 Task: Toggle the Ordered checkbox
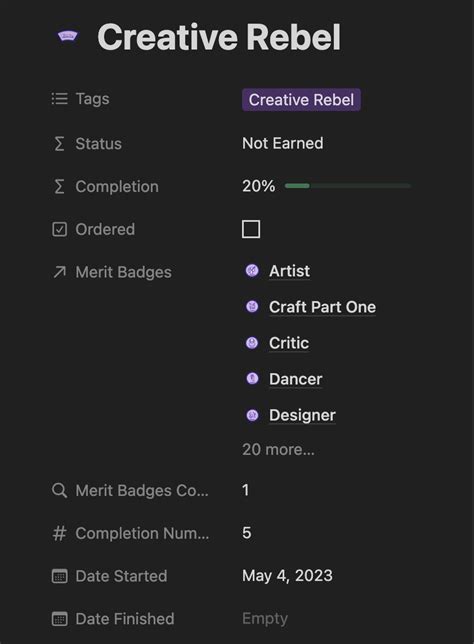pos(251,229)
